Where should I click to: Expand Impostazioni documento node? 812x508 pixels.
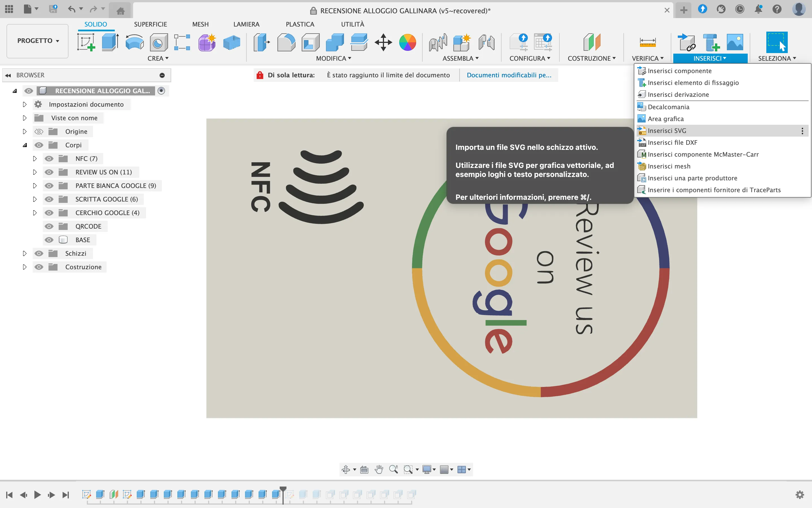pos(25,104)
